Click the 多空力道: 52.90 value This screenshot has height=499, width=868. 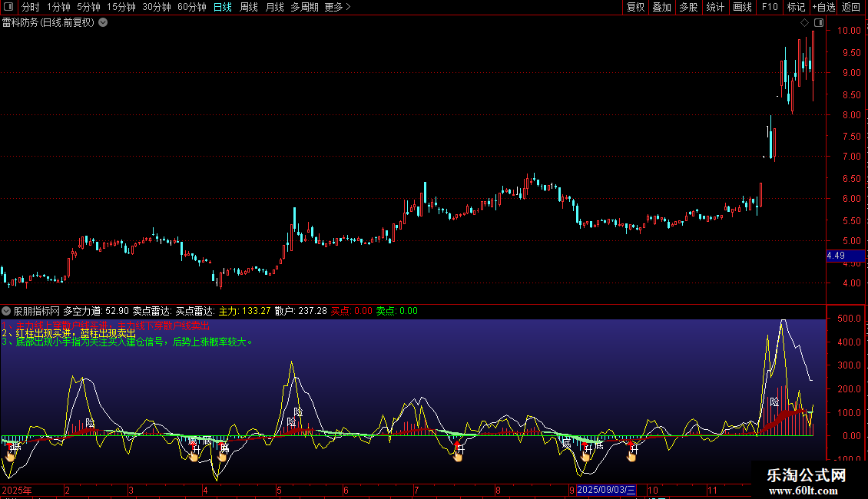click(x=96, y=311)
